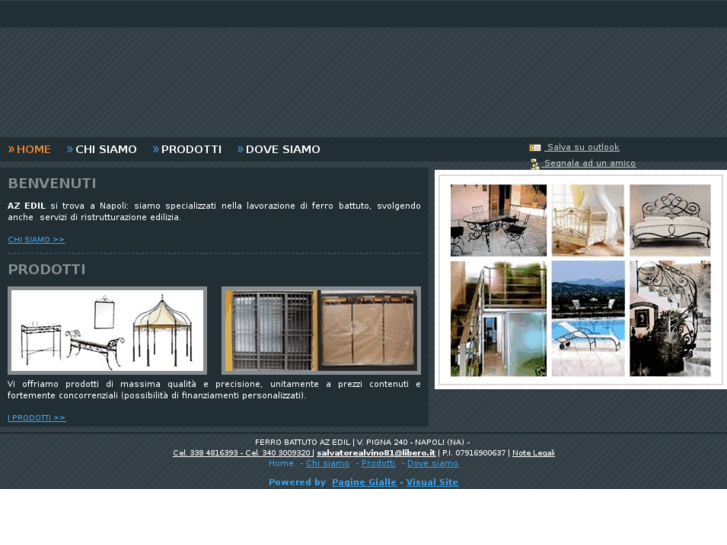
Task: Click the footer Prodotti link
Action: pos(378,463)
